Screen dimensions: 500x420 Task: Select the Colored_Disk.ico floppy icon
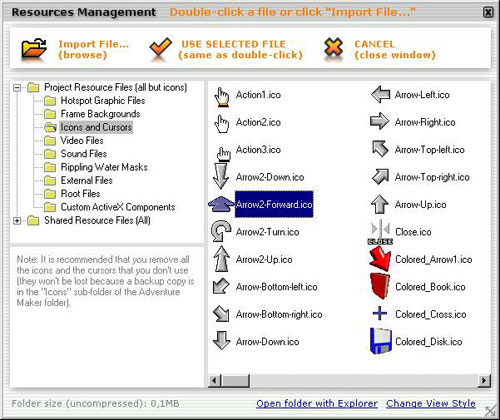pos(380,341)
